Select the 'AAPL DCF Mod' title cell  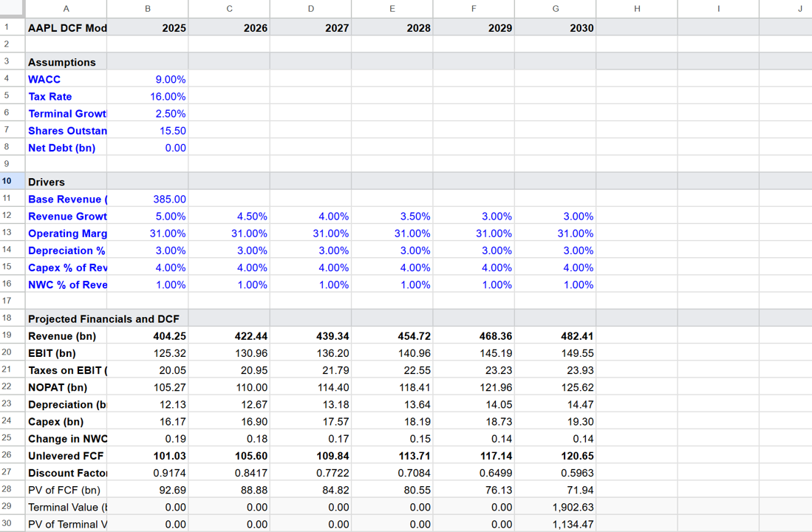click(66, 27)
